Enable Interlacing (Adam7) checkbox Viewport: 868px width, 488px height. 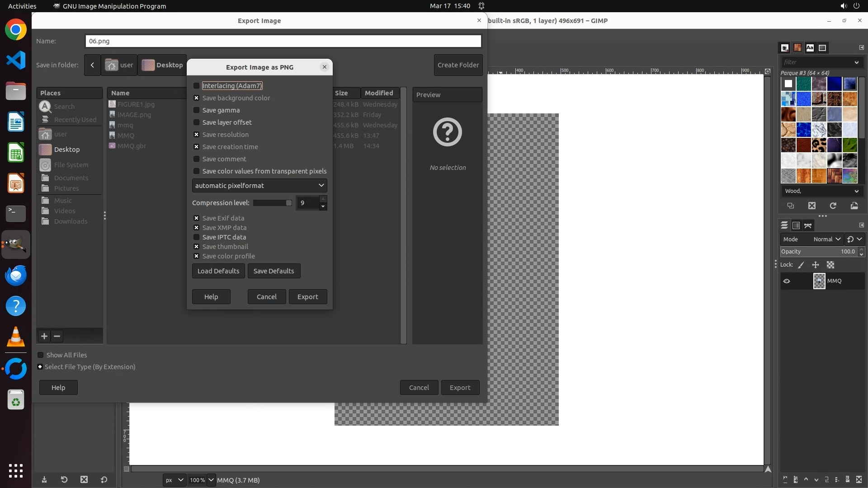tap(196, 86)
